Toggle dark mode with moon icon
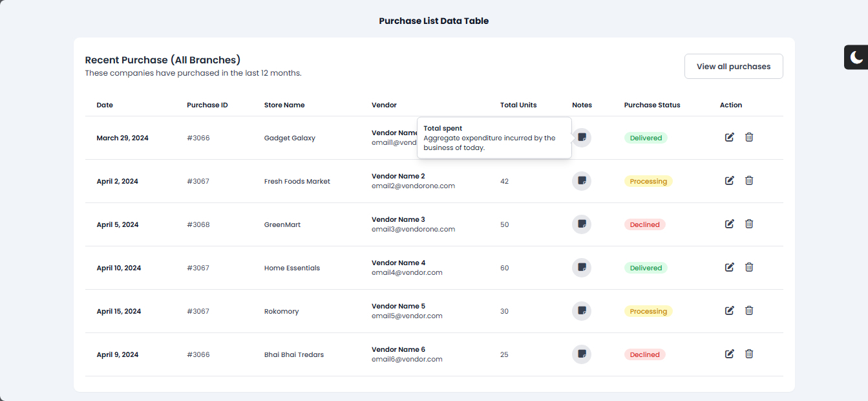Screen dimensions: 868x401 pos(856,58)
